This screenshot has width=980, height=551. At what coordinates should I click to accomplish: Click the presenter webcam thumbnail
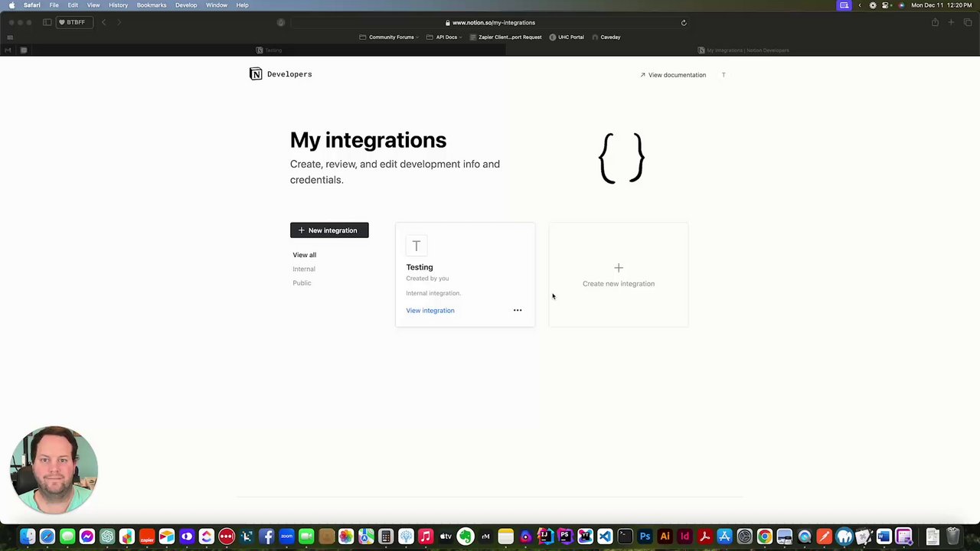(x=54, y=470)
